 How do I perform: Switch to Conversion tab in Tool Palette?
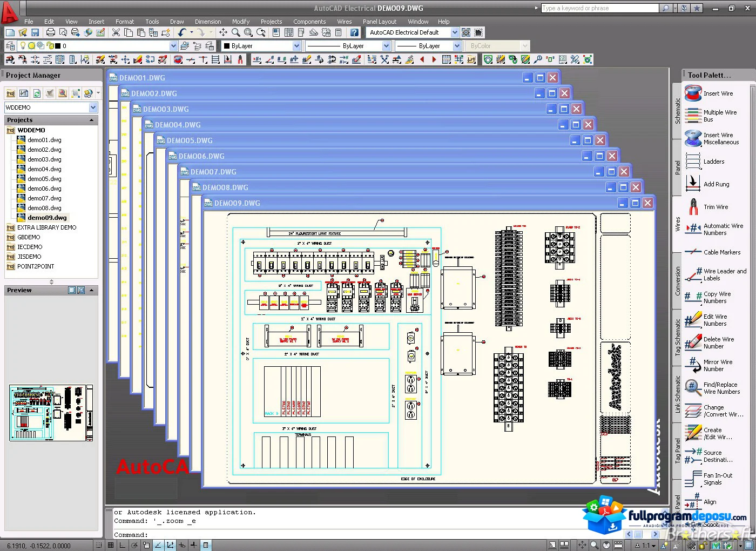click(x=678, y=281)
